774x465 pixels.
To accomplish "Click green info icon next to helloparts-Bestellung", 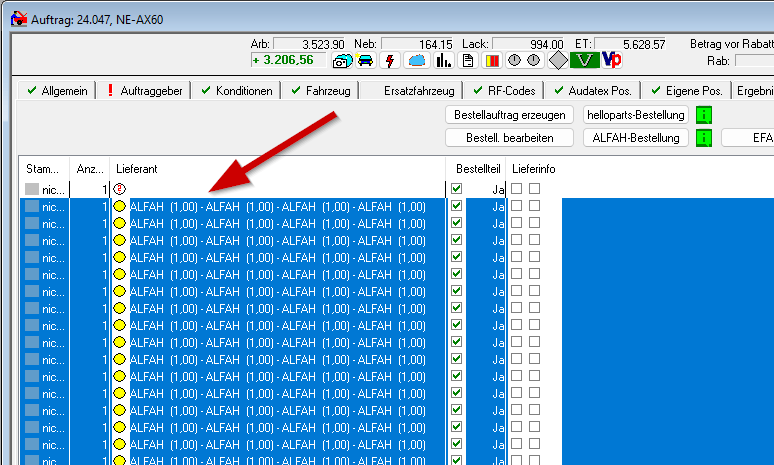I will pos(704,114).
